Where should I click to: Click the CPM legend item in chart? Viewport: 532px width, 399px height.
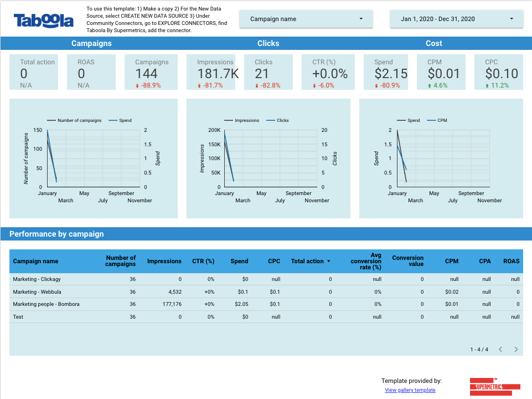[x=442, y=120]
